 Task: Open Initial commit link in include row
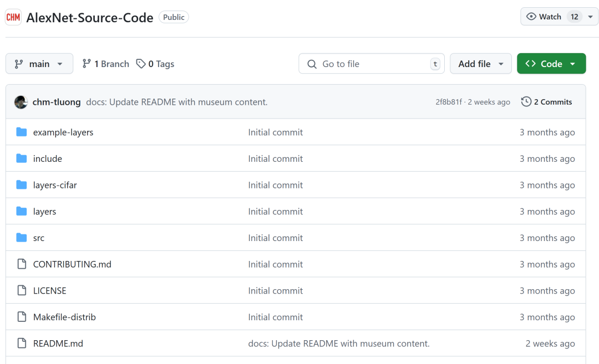(x=276, y=158)
